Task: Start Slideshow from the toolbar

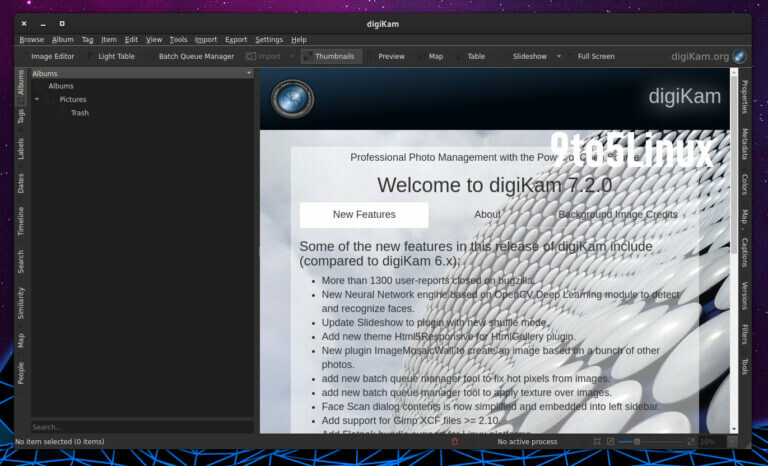Action: coord(529,56)
